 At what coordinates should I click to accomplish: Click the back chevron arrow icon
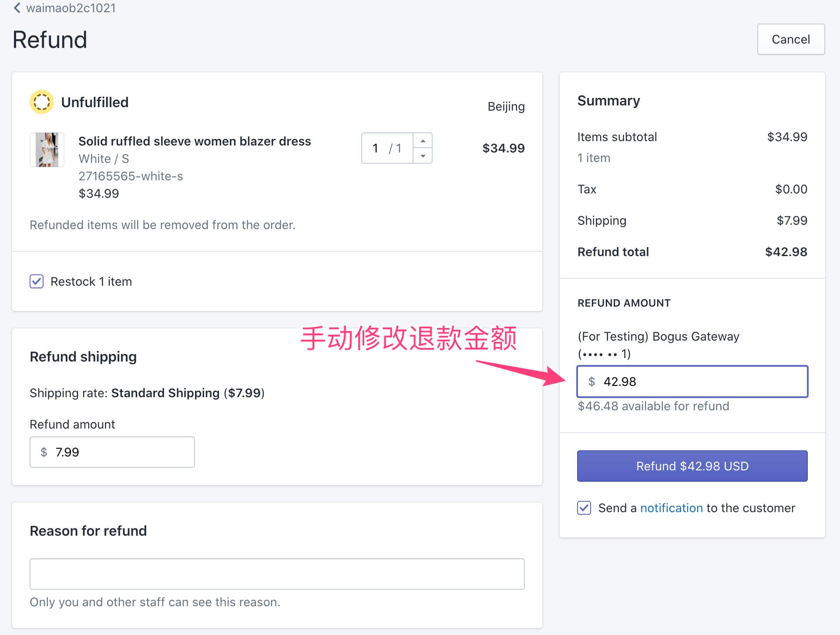click(x=17, y=8)
